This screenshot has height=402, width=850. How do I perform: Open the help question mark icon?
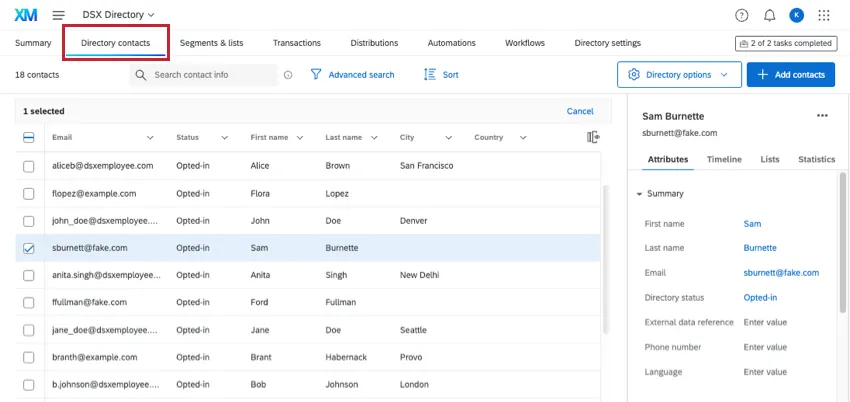pos(741,15)
